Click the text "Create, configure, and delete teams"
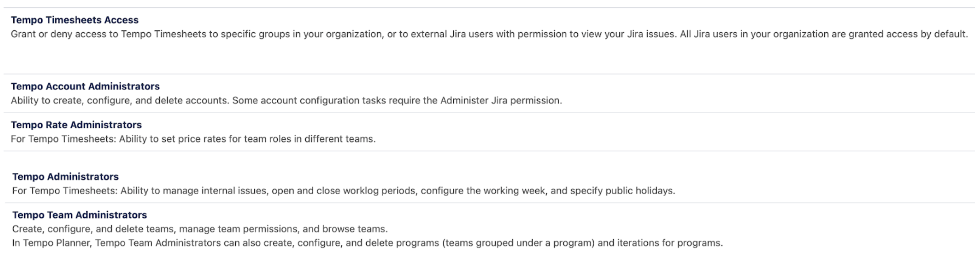The image size is (980, 259). [x=93, y=229]
